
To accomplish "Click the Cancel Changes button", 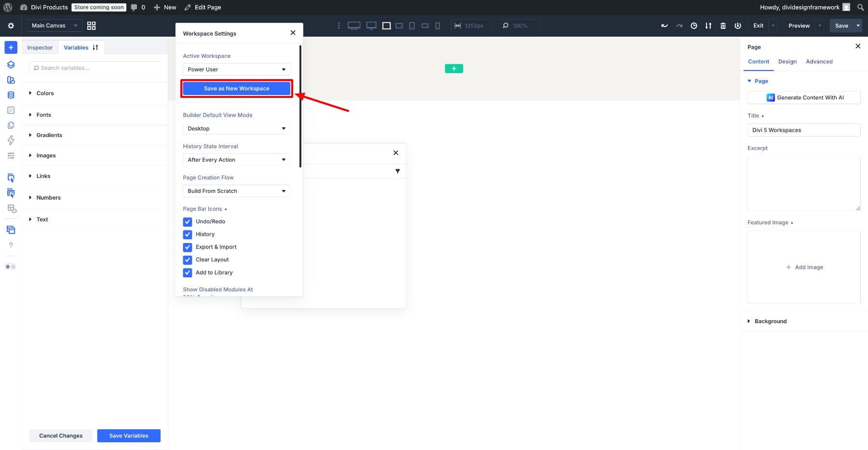I will click(61, 436).
